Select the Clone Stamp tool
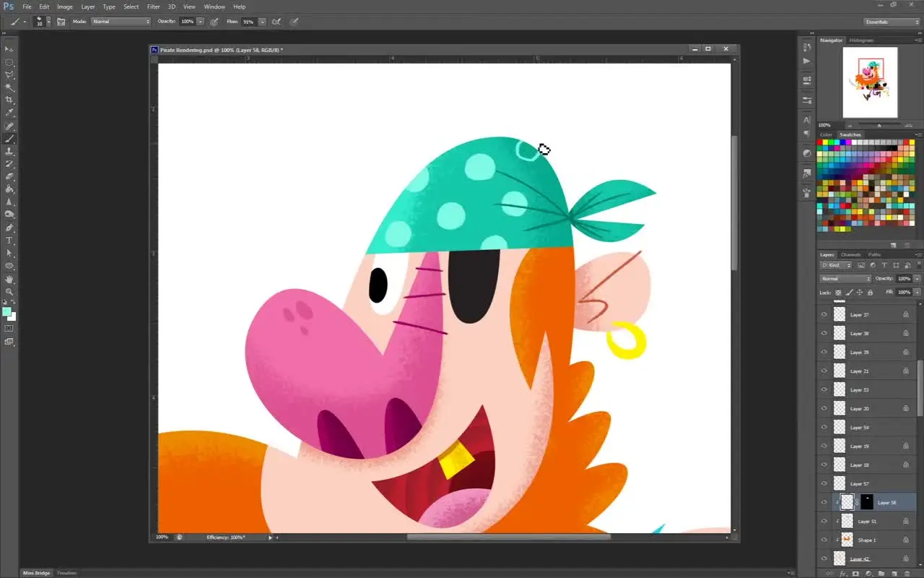This screenshot has width=924, height=578. point(9,151)
